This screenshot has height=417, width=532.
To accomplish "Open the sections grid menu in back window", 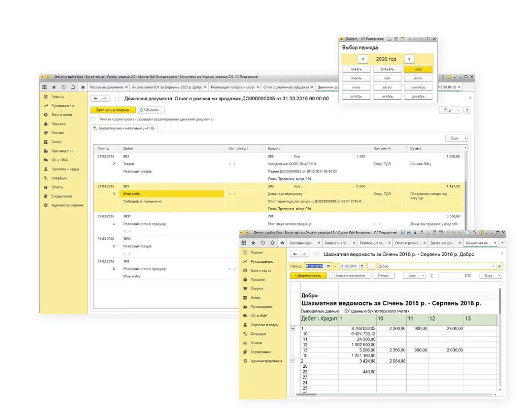I will coord(44,87).
